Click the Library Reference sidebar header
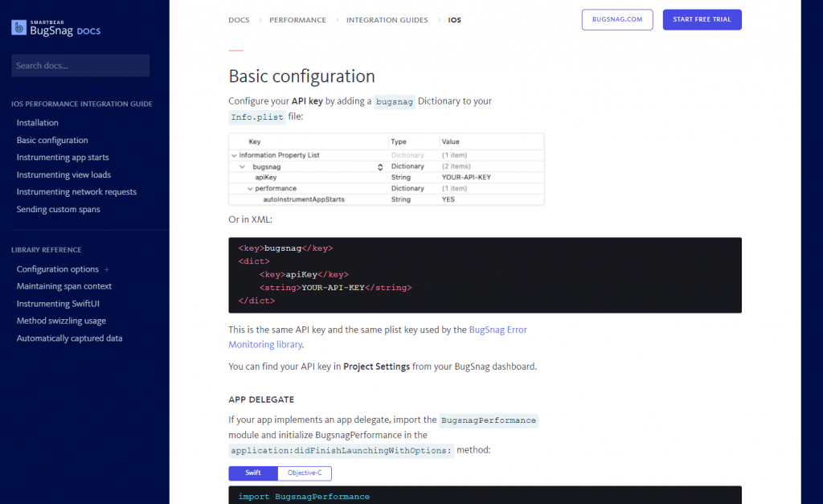The image size is (823, 504). tap(46, 250)
